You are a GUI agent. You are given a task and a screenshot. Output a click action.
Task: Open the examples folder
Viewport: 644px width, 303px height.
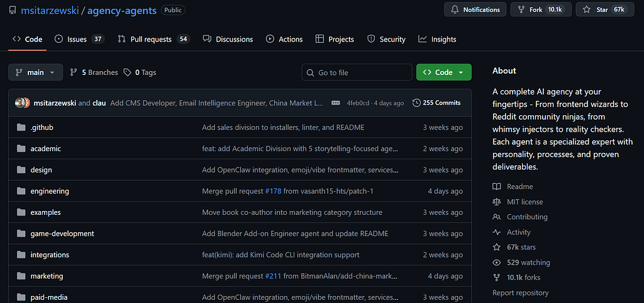[45, 212]
